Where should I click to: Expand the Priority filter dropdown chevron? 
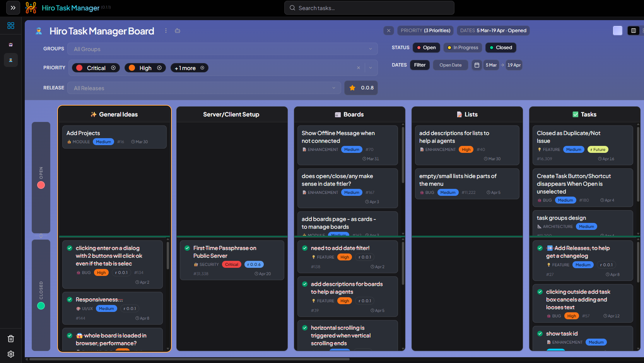(371, 68)
